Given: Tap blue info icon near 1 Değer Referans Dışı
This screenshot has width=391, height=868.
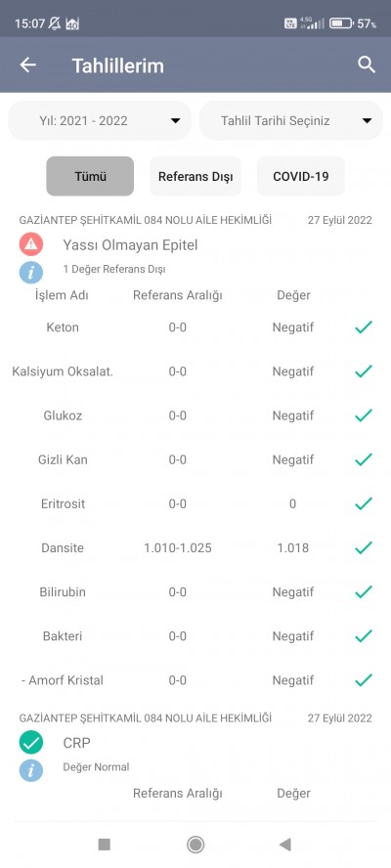Looking at the screenshot, I should 31,272.
